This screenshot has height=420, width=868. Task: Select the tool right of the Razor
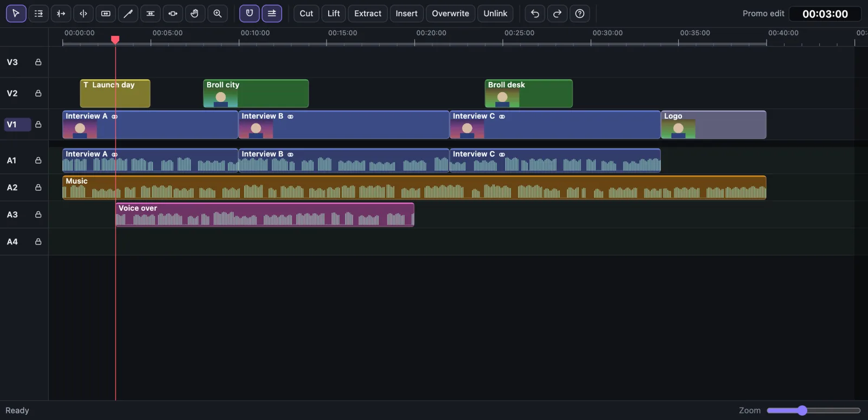[x=150, y=14]
